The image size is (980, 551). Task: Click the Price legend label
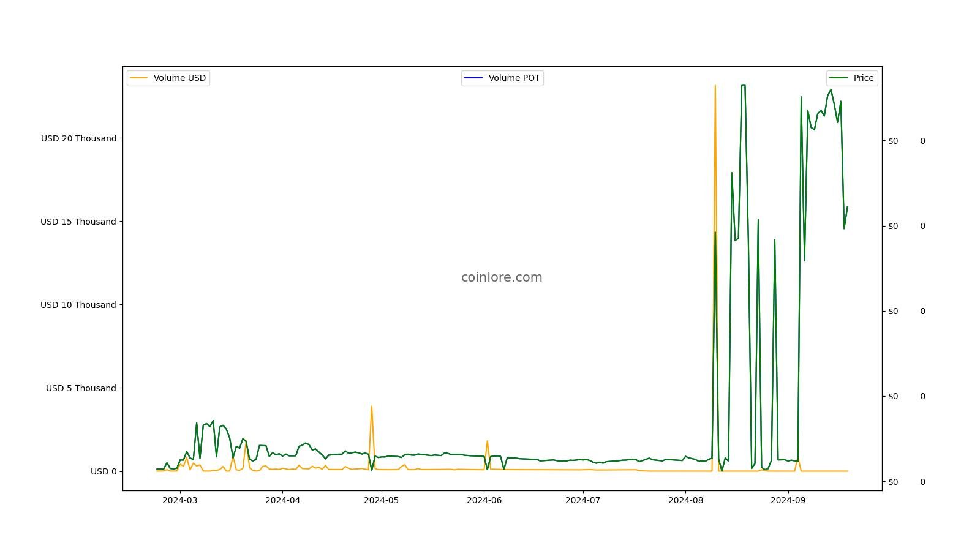pos(864,78)
